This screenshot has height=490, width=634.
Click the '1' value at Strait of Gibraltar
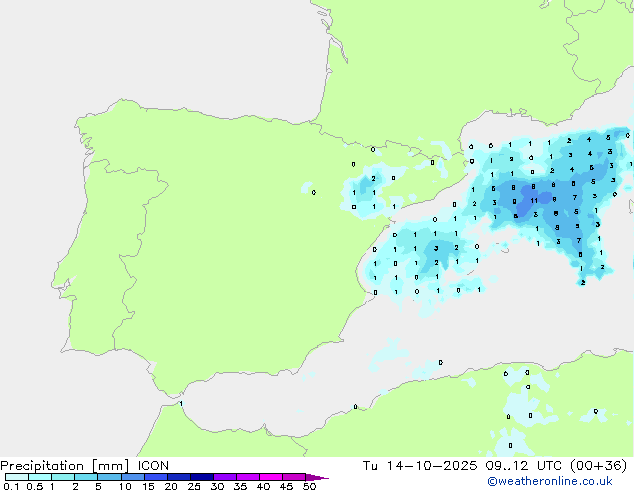pos(181,403)
